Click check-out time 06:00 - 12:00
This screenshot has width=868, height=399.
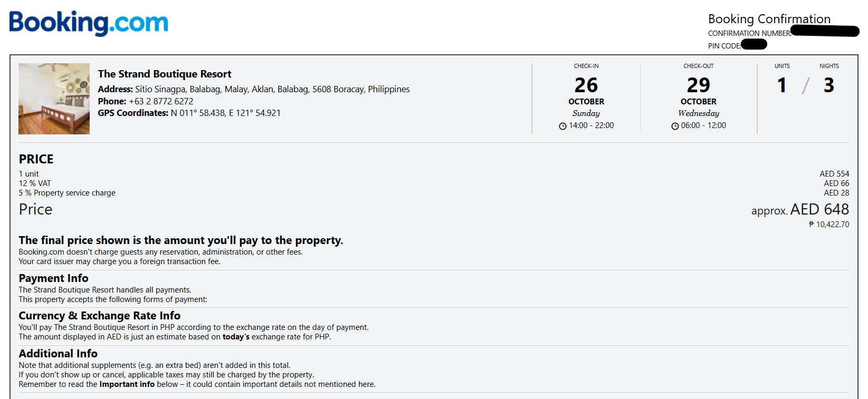[703, 125]
